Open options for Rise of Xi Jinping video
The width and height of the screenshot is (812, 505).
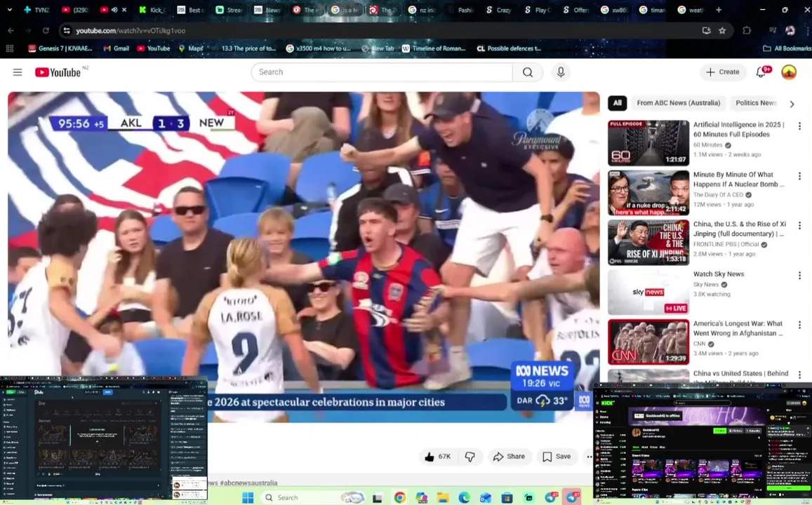click(x=799, y=226)
